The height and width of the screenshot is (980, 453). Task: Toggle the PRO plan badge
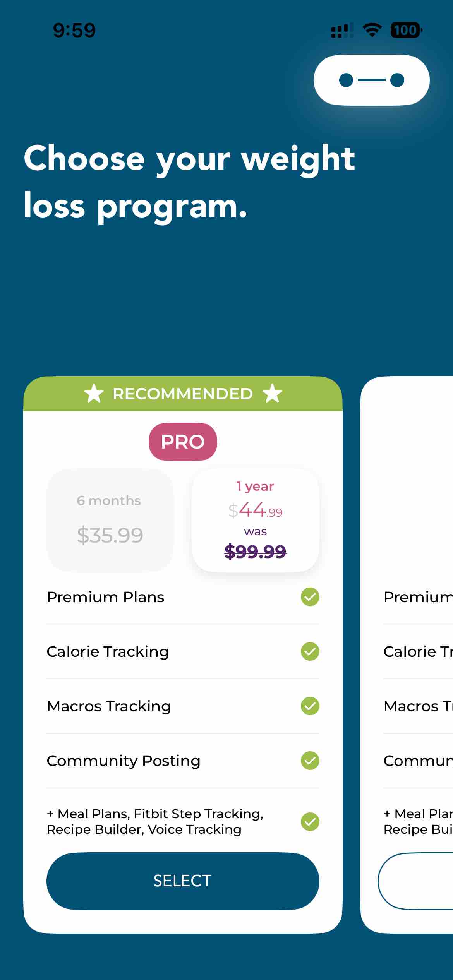[182, 441]
